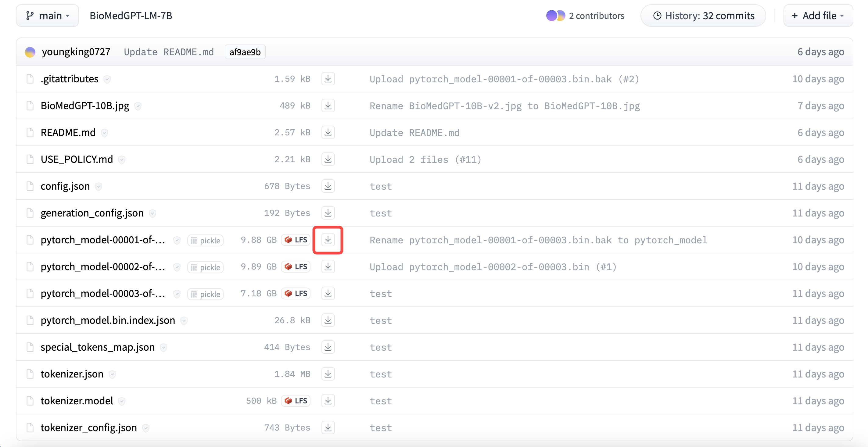Click '7 days ago' timestamp for BioMedGPT-10B.jpg
This screenshot has height=447, width=868.
(821, 106)
